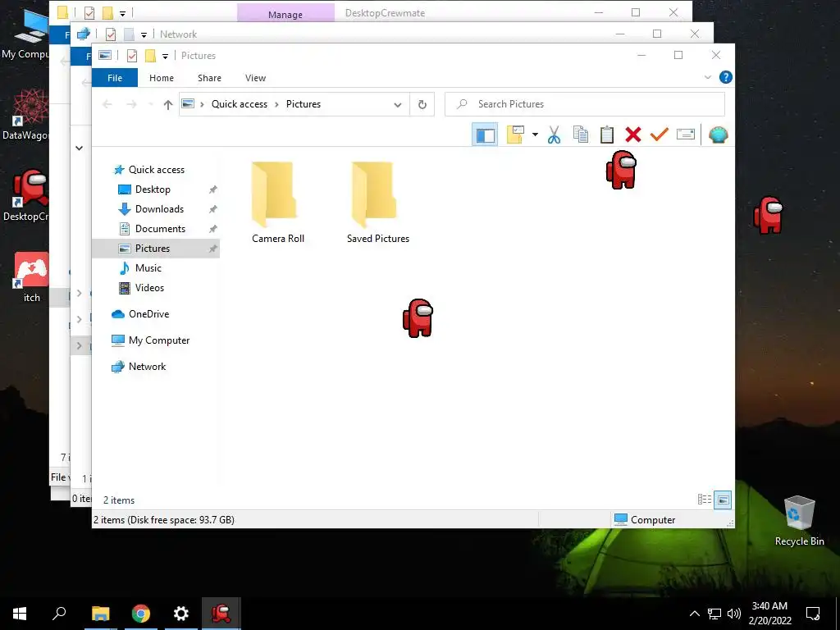Screen dimensions: 840x630
Task: Click the Rename toolbar icon
Action: click(686, 135)
